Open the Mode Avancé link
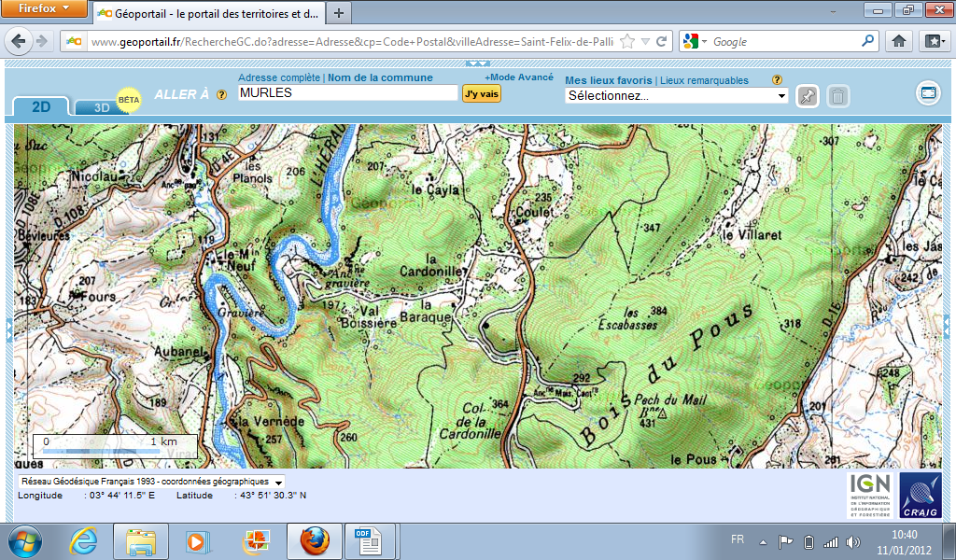 [519, 77]
